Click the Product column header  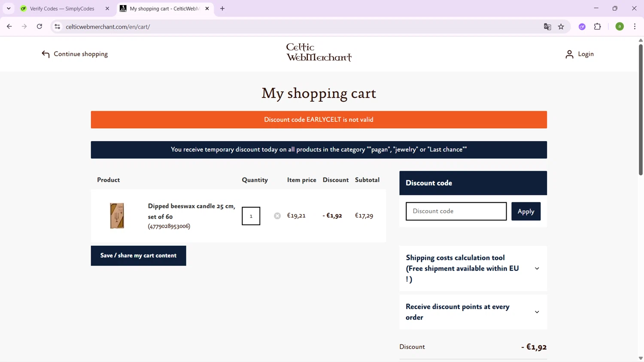click(x=108, y=180)
